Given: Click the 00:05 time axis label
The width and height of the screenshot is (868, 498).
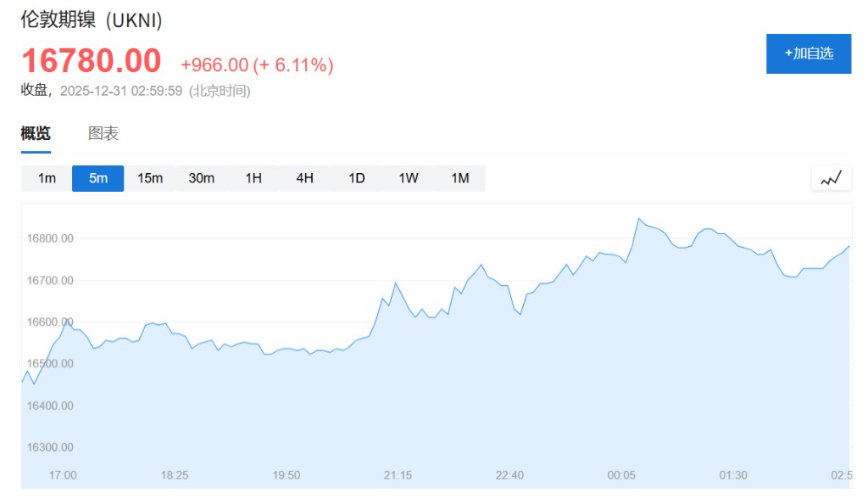Looking at the screenshot, I should coord(621,475).
